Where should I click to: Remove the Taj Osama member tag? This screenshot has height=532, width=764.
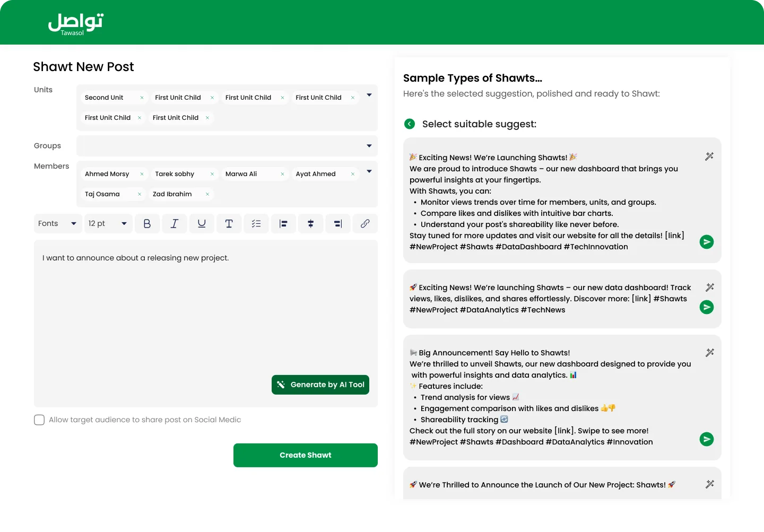click(140, 194)
